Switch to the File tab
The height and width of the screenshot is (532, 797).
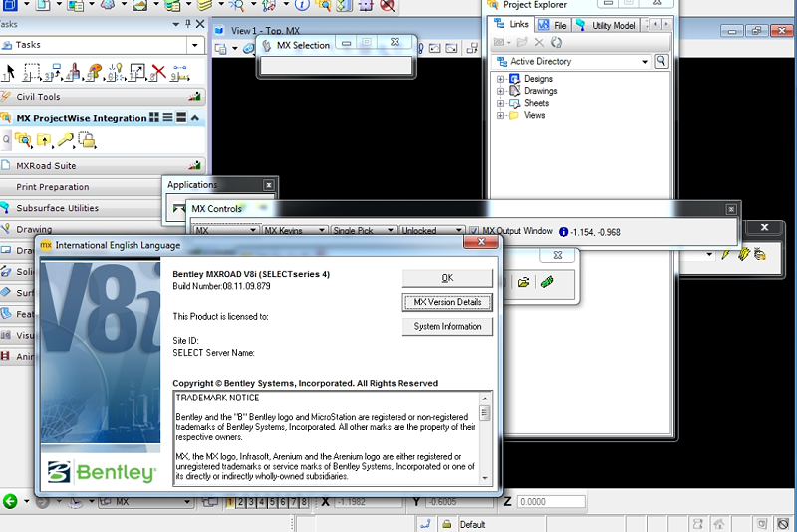(x=553, y=25)
